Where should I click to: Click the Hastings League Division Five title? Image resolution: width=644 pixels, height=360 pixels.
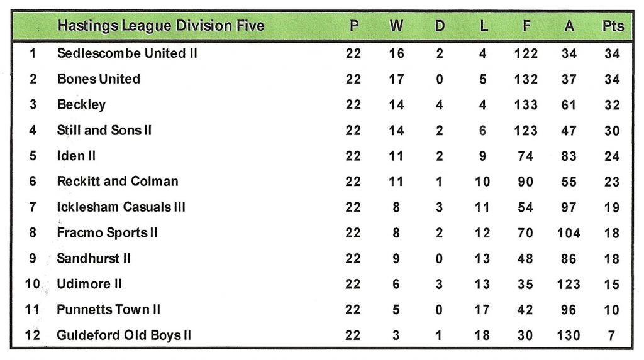click(160, 26)
